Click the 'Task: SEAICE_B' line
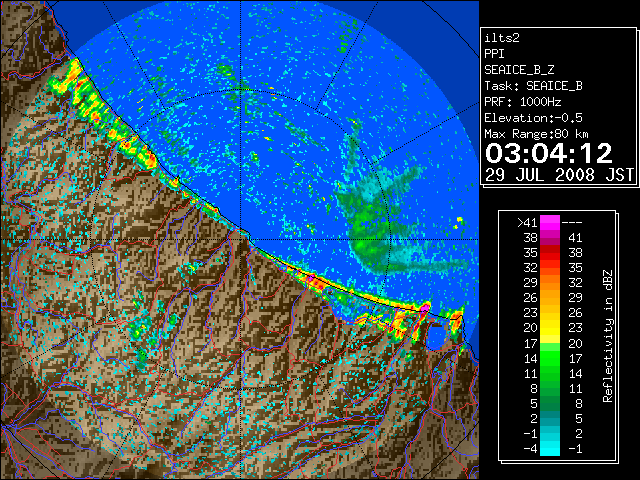This screenshot has width=640, height=480. (533, 86)
